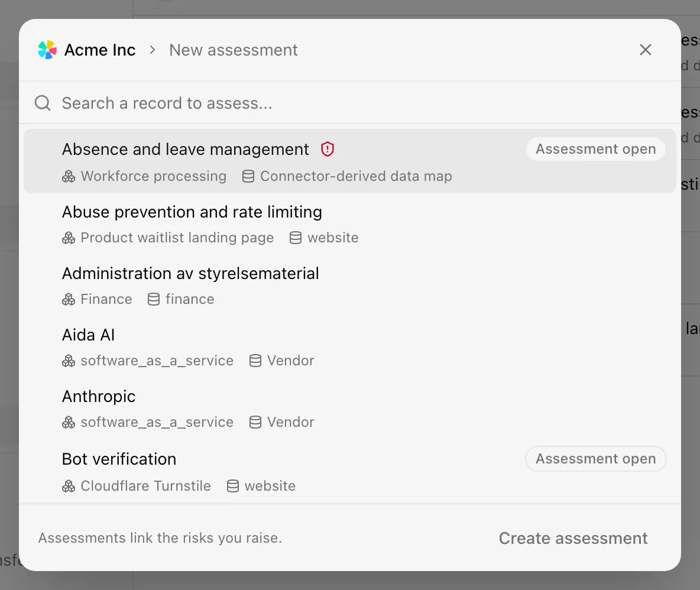Click database icon beside Vendor under Anthropic

(255, 423)
